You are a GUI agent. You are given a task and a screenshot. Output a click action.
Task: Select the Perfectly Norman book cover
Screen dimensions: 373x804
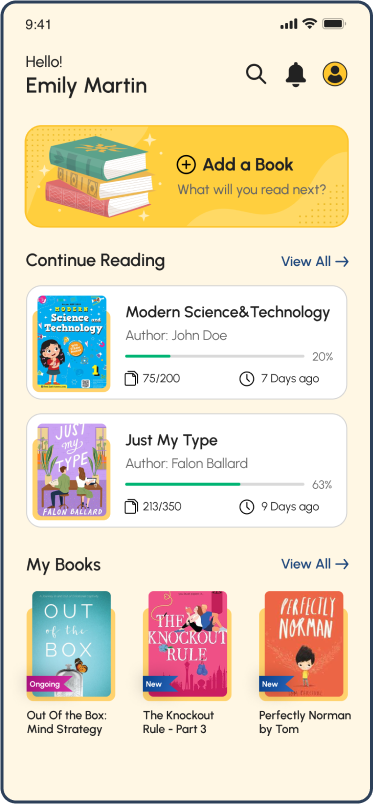(x=304, y=644)
